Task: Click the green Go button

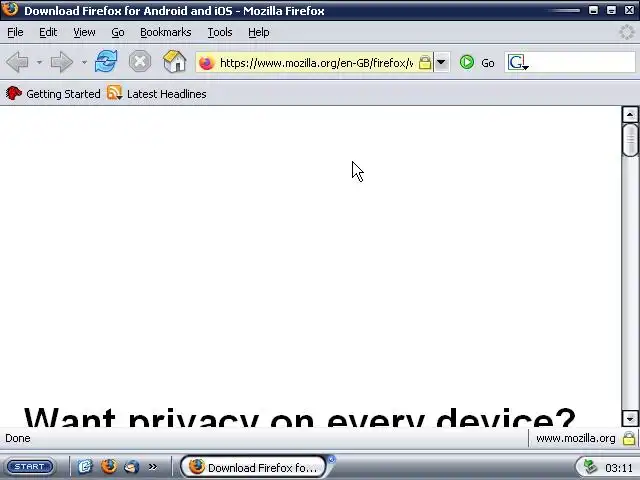Action: pos(477,63)
